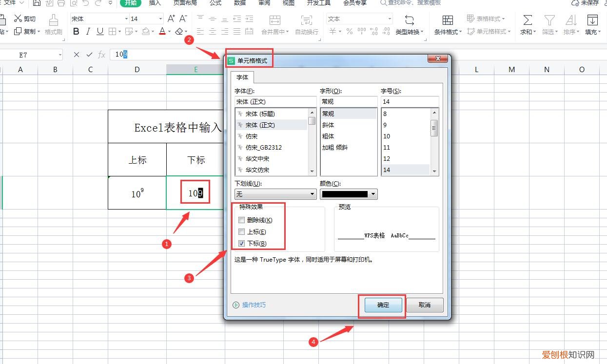The image size is (607, 364).
Task: Open the 插入 menu tab
Action: (155, 3)
